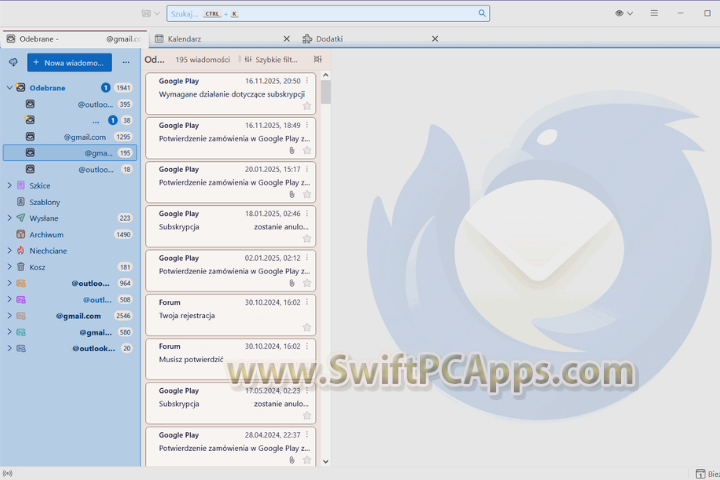Click the Szablony templates folder icon
This screenshot has width=720, height=480.
click(21, 202)
